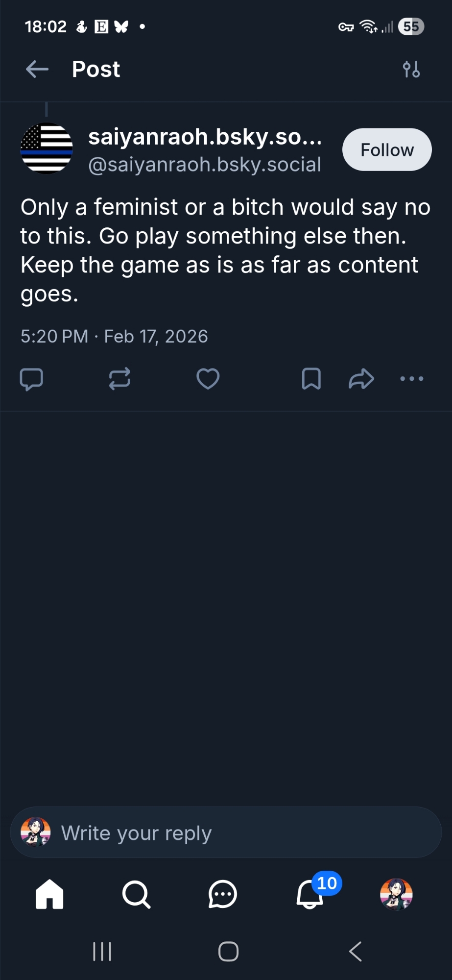Open the post's three-dot options menu
Viewport: 452px width, 980px height.
[x=412, y=379]
